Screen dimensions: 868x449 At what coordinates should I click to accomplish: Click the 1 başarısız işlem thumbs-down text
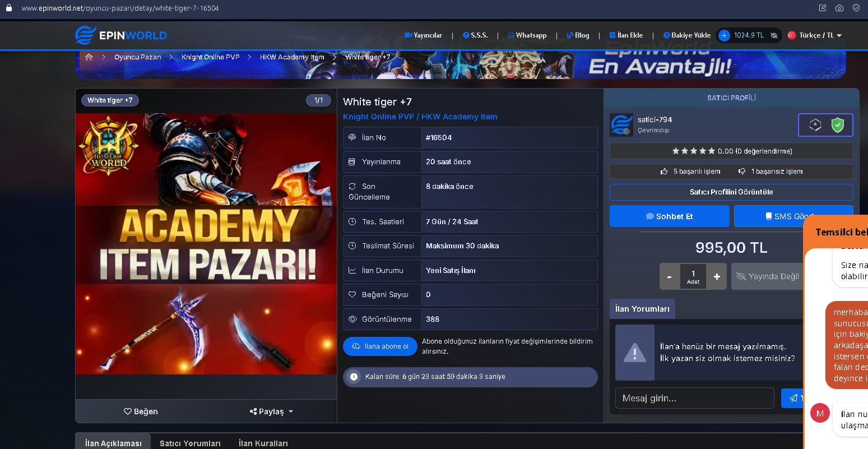(x=770, y=172)
